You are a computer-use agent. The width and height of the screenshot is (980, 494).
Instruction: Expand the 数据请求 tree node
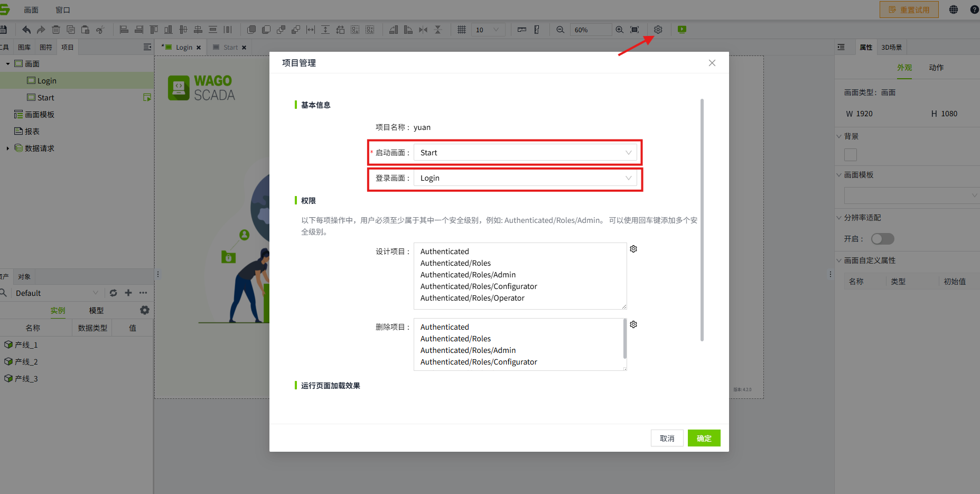click(x=8, y=148)
